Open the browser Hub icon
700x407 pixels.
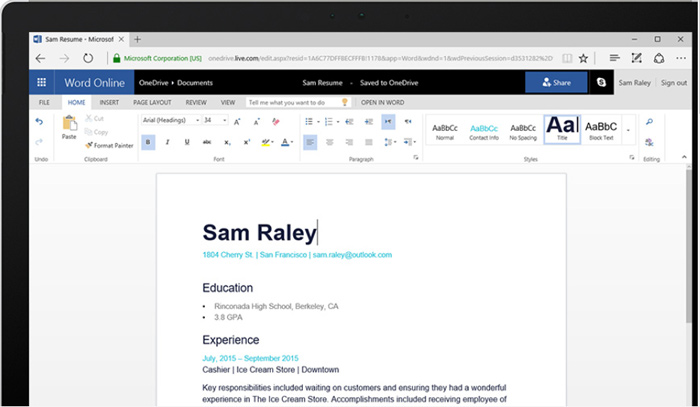[614, 58]
